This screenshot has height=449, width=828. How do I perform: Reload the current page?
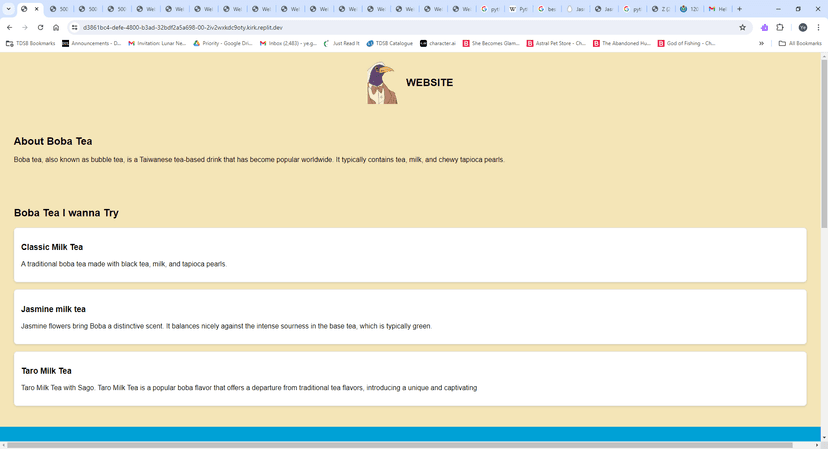coord(40,27)
